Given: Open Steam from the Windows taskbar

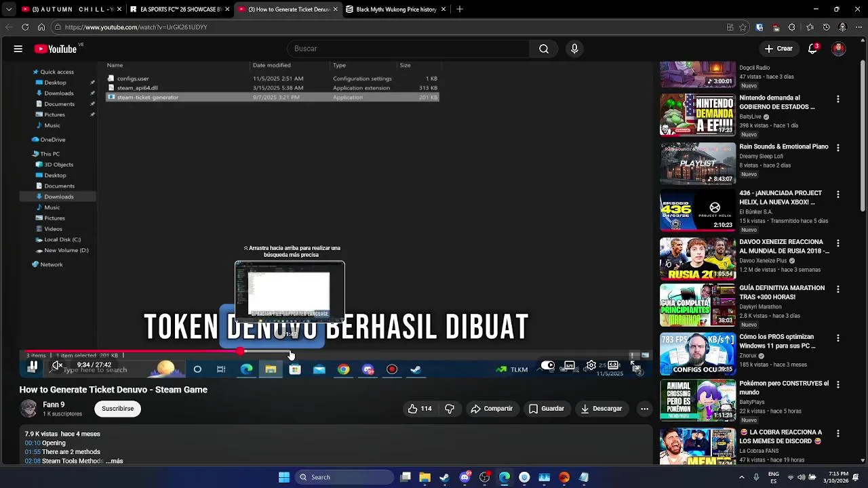Looking at the screenshot, I should (444, 477).
